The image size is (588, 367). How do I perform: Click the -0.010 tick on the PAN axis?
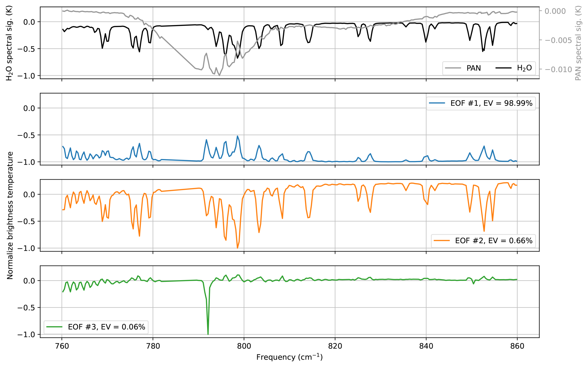coord(558,70)
